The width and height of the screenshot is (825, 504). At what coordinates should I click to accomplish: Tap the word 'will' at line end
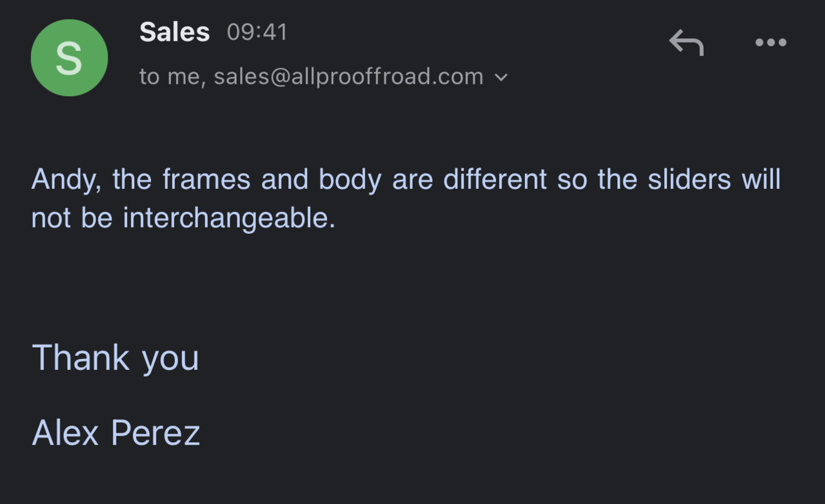tap(761, 179)
